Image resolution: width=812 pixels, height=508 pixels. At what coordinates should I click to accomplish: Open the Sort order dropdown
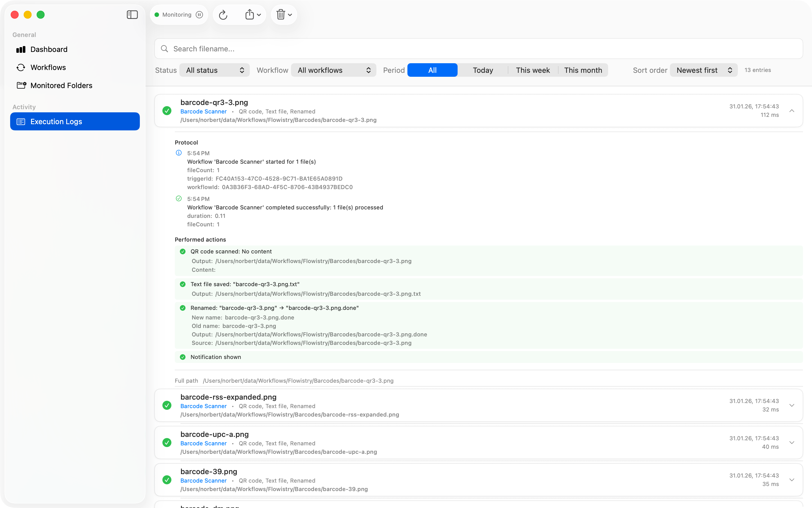pyautogui.click(x=704, y=70)
